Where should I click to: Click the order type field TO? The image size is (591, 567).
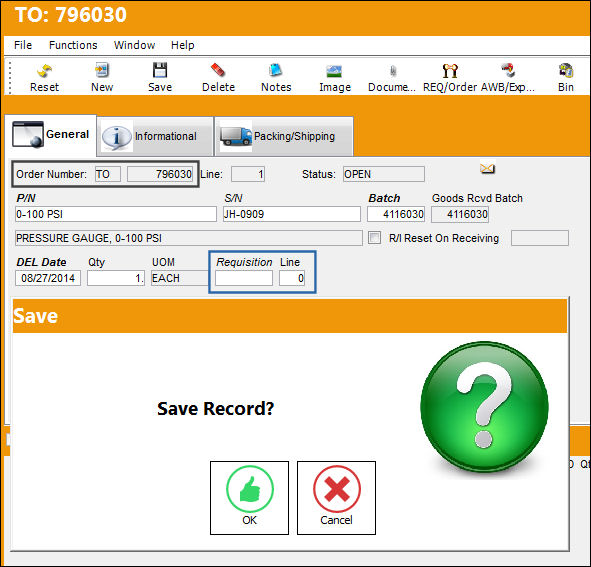pyautogui.click(x=108, y=174)
